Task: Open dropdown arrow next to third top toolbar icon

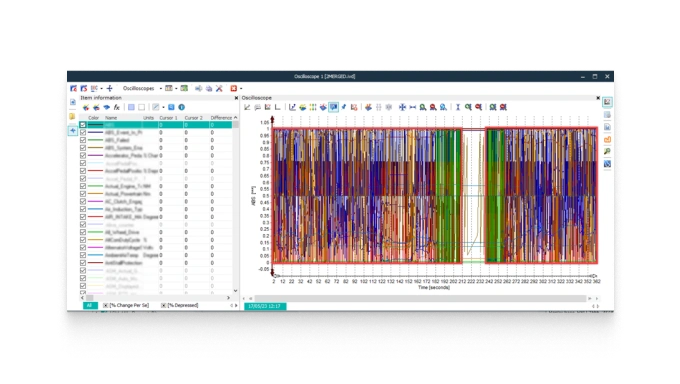Action: 101,89
